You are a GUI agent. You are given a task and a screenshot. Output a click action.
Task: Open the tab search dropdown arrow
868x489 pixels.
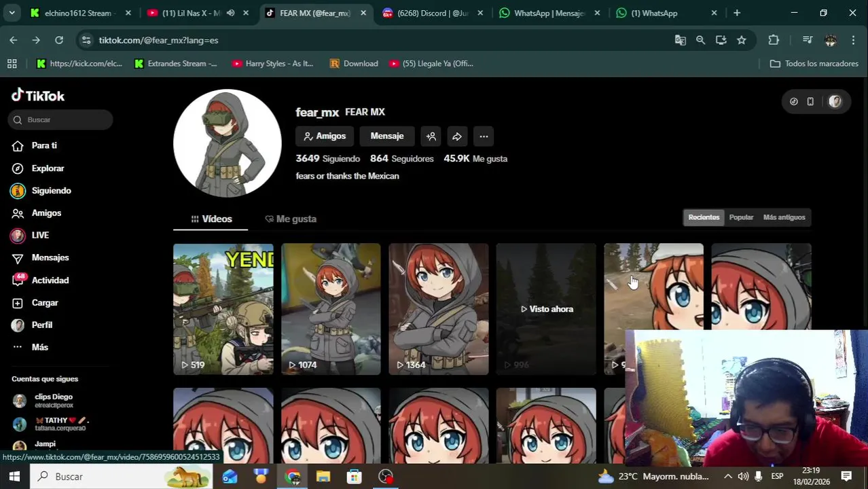(12, 13)
